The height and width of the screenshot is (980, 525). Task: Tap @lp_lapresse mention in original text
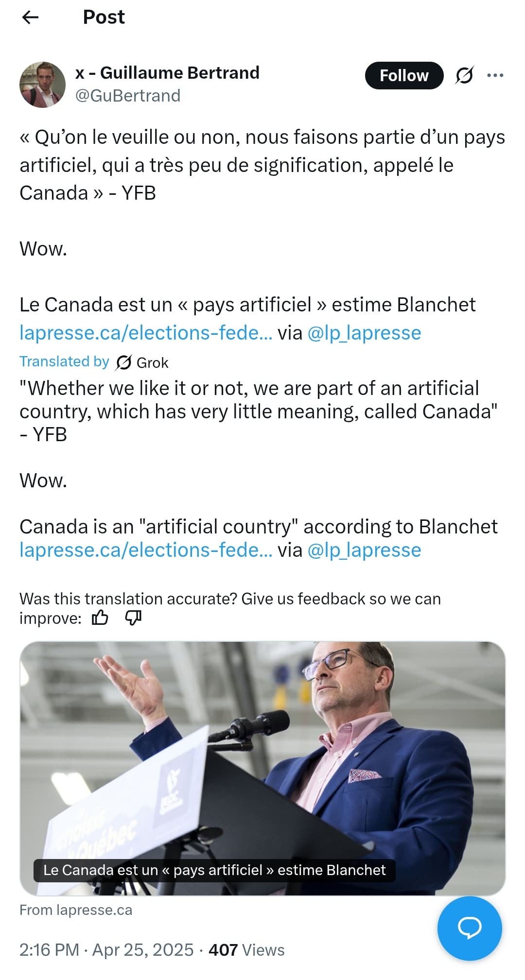[364, 333]
